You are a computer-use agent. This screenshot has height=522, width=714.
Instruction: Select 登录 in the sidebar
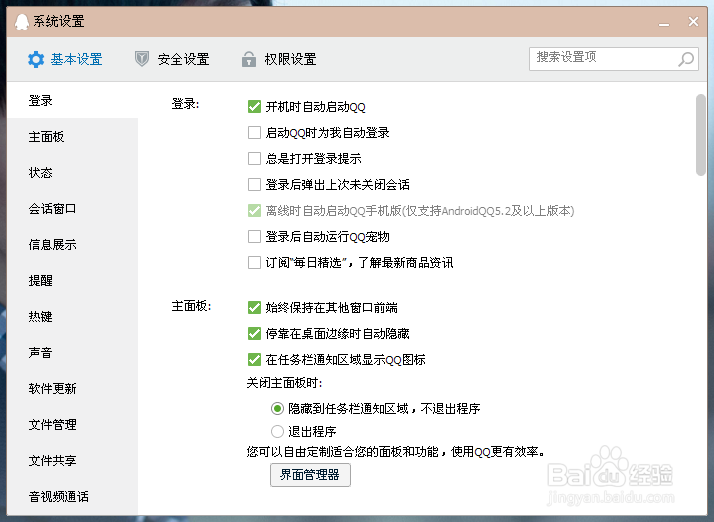pyautogui.click(x=72, y=100)
